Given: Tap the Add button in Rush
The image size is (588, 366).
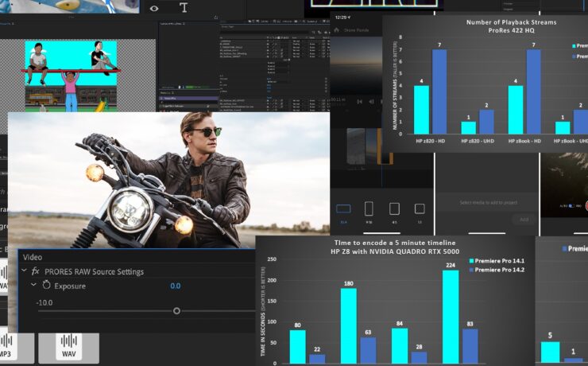Looking at the screenshot, I should 524,220.
